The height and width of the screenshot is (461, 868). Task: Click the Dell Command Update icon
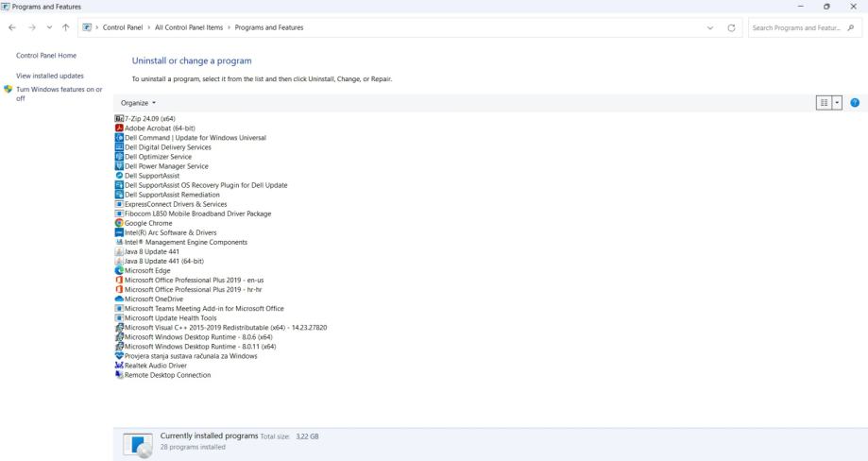pyautogui.click(x=119, y=137)
